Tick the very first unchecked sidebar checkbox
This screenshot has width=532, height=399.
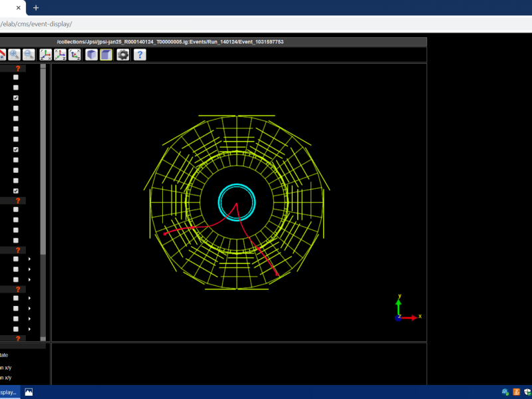coord(16,77)
